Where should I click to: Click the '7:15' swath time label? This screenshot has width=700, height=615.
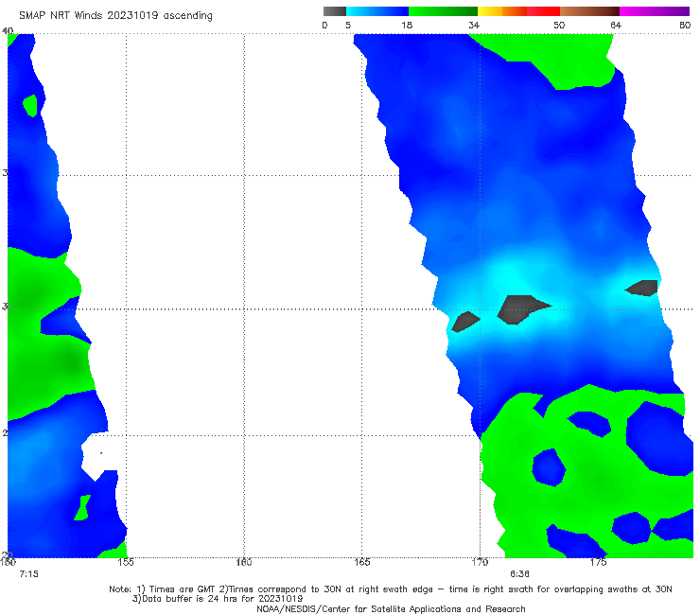click(x=29, y=574)
